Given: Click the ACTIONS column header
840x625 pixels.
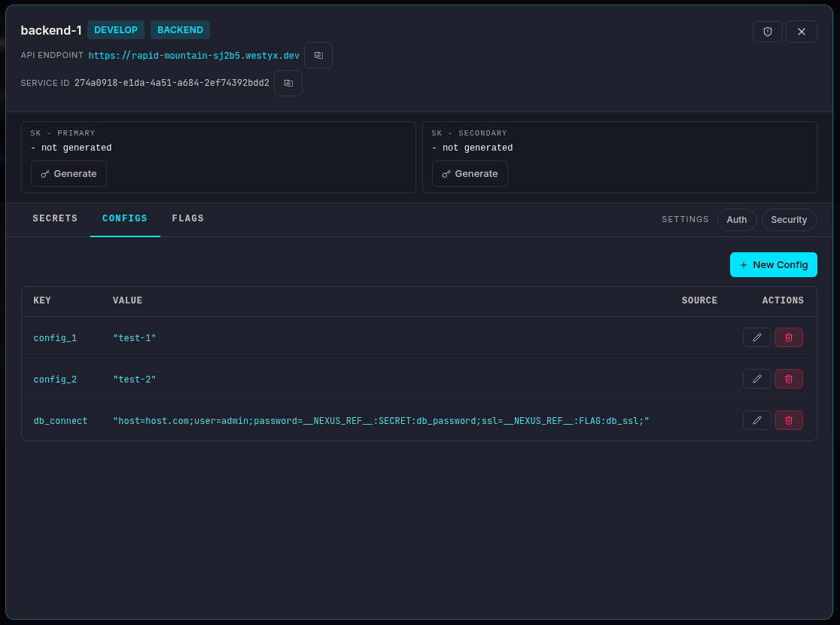Looking at the screenshot, I should pos(783,300).
